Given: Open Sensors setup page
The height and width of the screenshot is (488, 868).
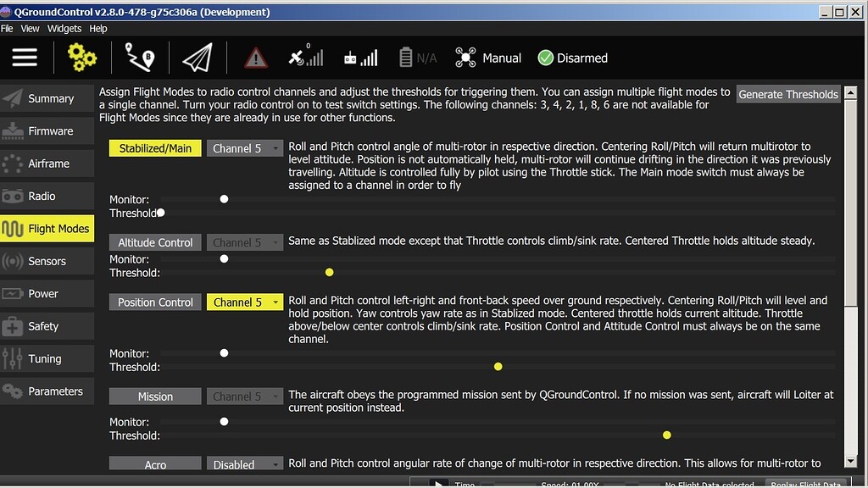Looking at the screenshot, I should (x=47, y=261).
